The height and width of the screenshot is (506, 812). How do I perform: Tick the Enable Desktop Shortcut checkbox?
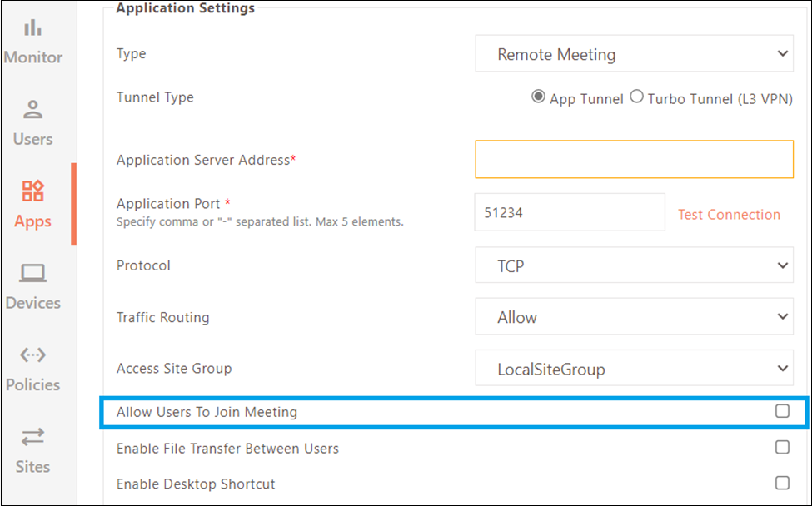point(782,483)
